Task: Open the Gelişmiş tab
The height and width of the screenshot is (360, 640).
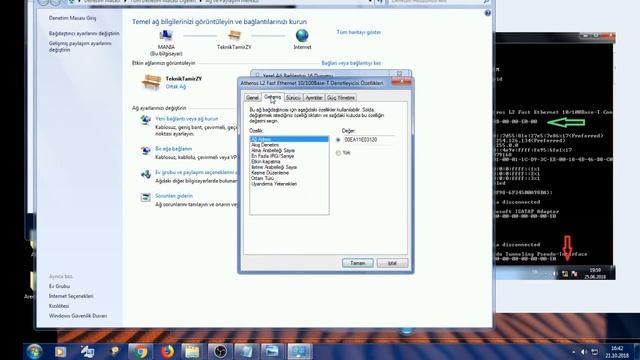Action: 272,97
